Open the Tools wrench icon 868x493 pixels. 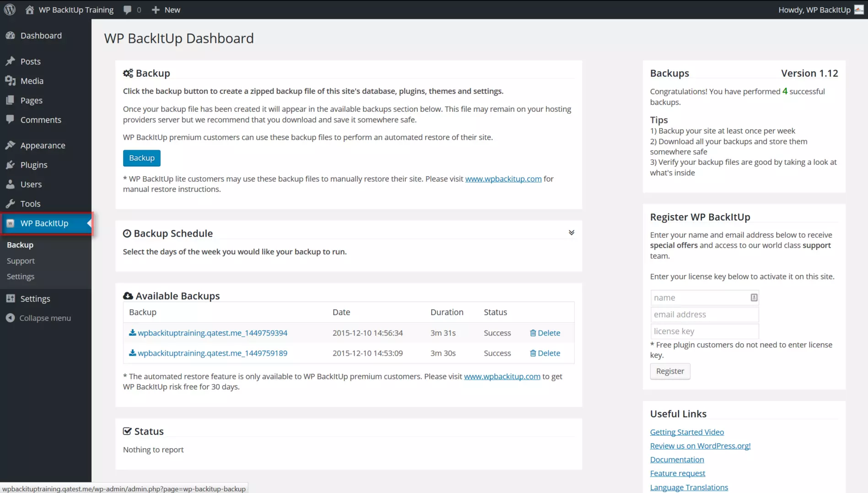[x=11, y=204]
